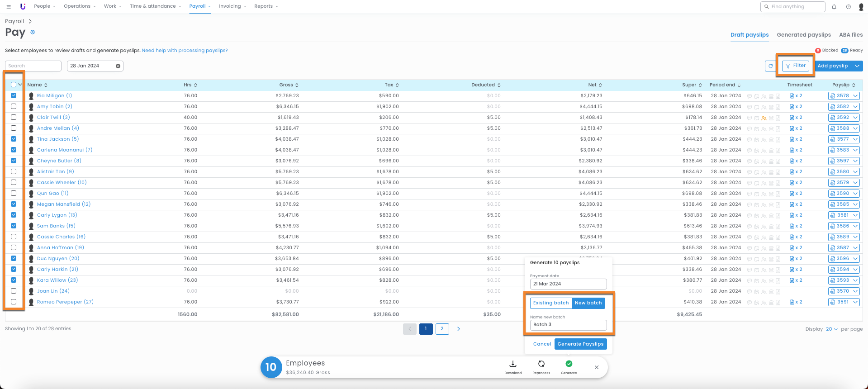This screenshot has width=868, height=389.
Task: Uncheck the box for Tina Jackson
Action: [x=14, y=139]
